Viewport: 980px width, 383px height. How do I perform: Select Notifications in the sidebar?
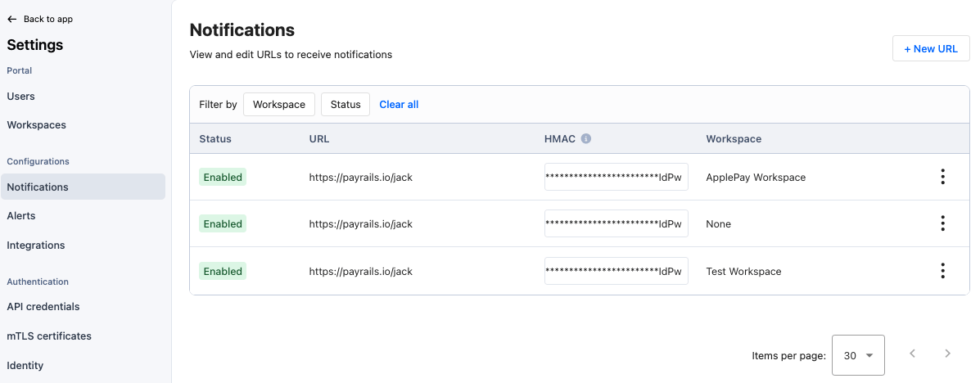84,187
